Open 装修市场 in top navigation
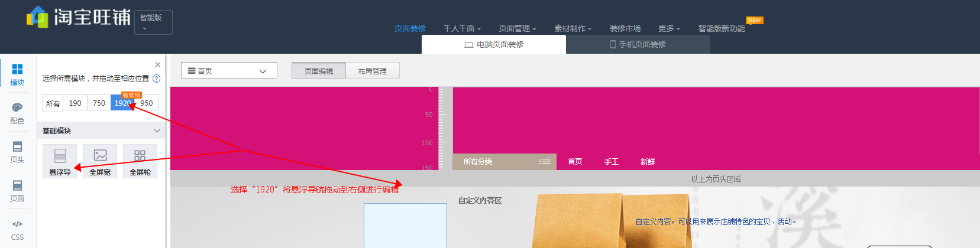Image resolution: width=980 pixels, height=248 pixels. (x=625, y=28)
